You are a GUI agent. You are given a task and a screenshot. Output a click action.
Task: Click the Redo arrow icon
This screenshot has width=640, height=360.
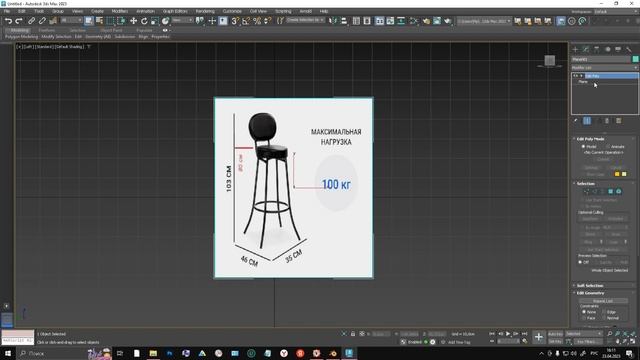[19, 21]
